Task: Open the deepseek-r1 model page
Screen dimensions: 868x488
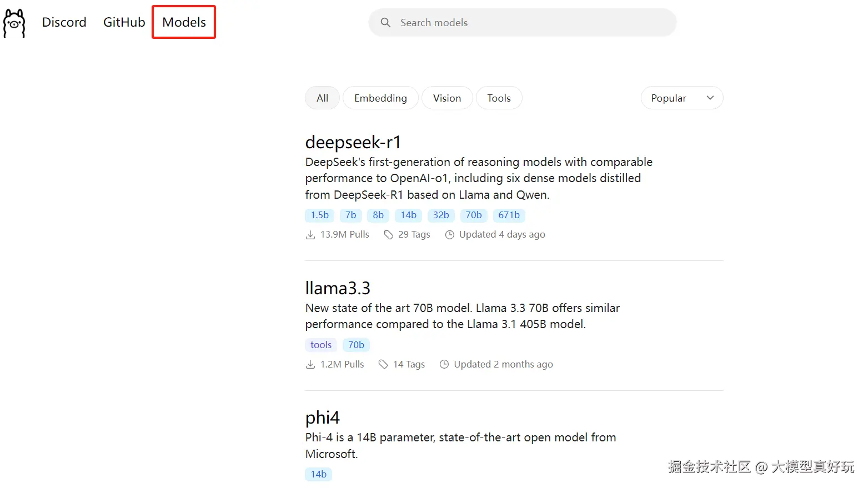Action: pyautogui.click(x=353, y=142)
